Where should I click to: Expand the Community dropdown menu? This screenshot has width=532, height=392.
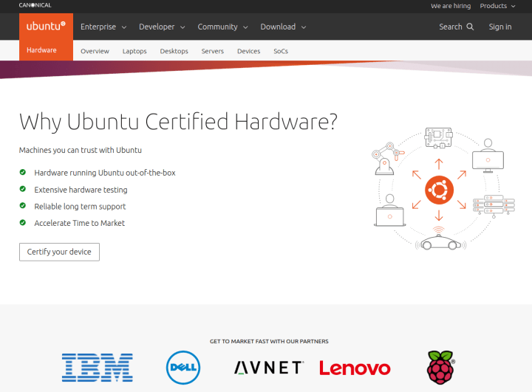(222, 27)
